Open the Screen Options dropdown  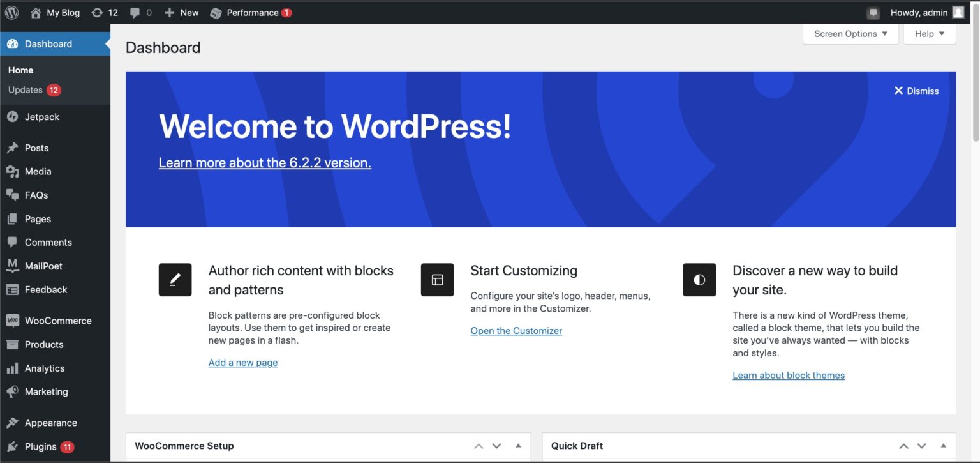click(x=850, y=33)
